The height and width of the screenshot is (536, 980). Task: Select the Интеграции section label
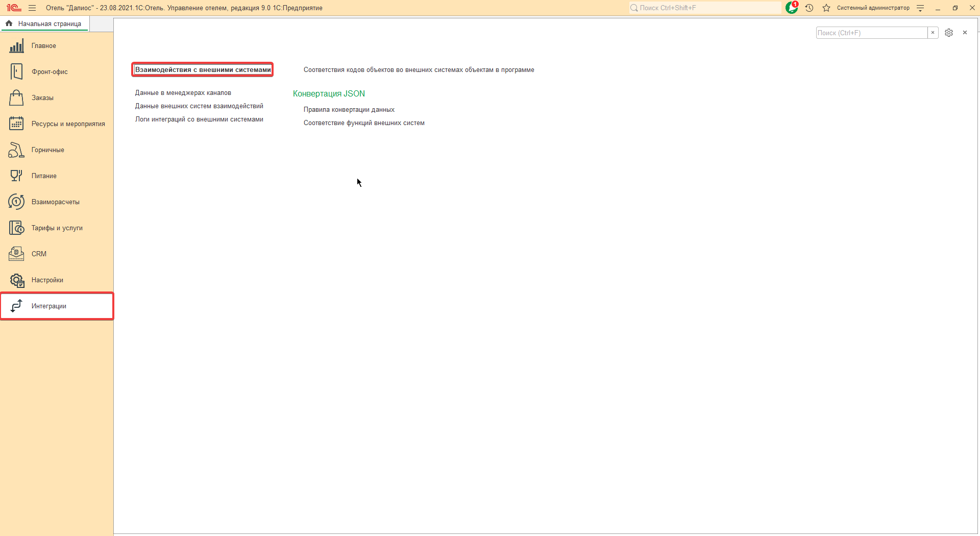(49, 306)
